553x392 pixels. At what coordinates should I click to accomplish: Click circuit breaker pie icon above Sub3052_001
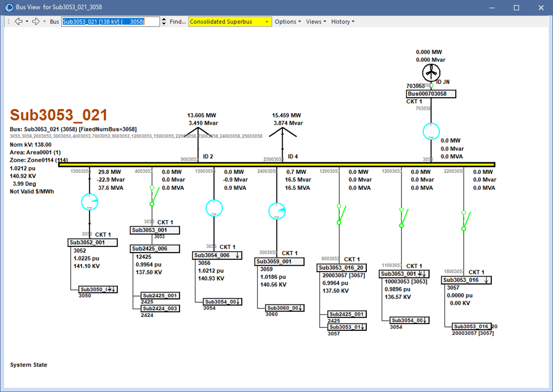89,202
